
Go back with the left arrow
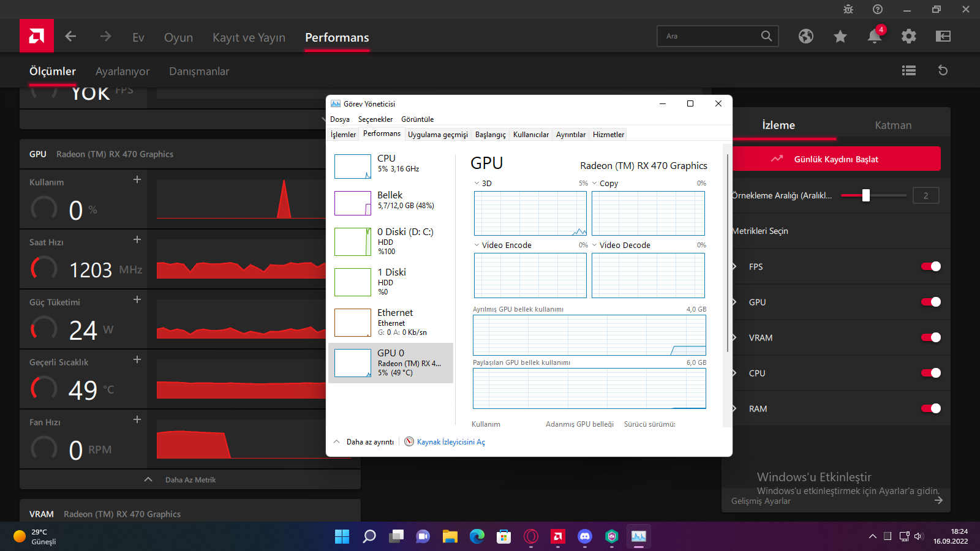(70, 36)
